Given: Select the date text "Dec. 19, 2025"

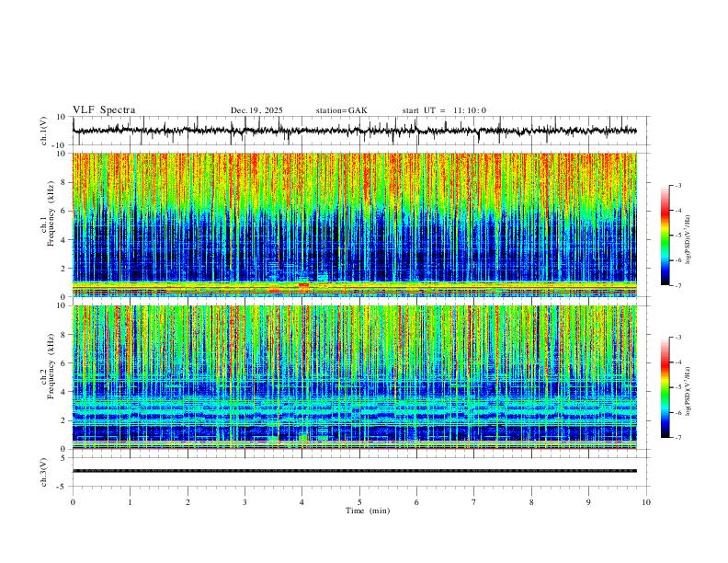Looking at the screenshot, I should coord(256,110).
